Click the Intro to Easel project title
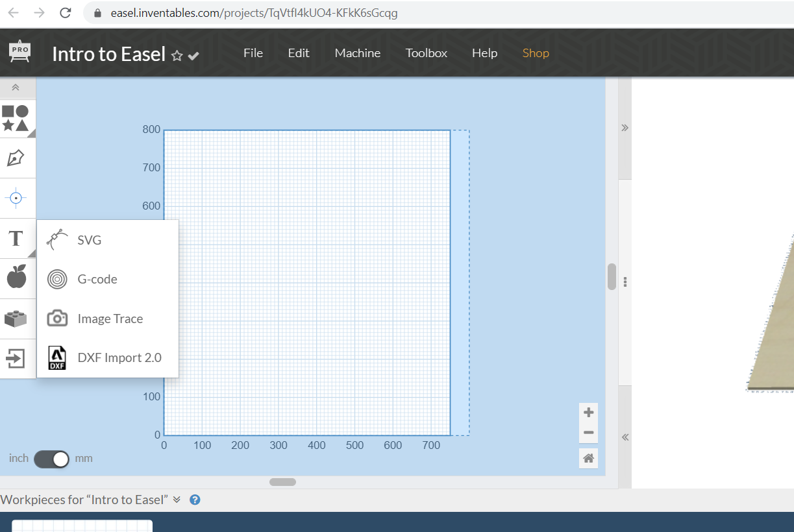Screen dimensions: 794x532 click(x=108, y=54)
